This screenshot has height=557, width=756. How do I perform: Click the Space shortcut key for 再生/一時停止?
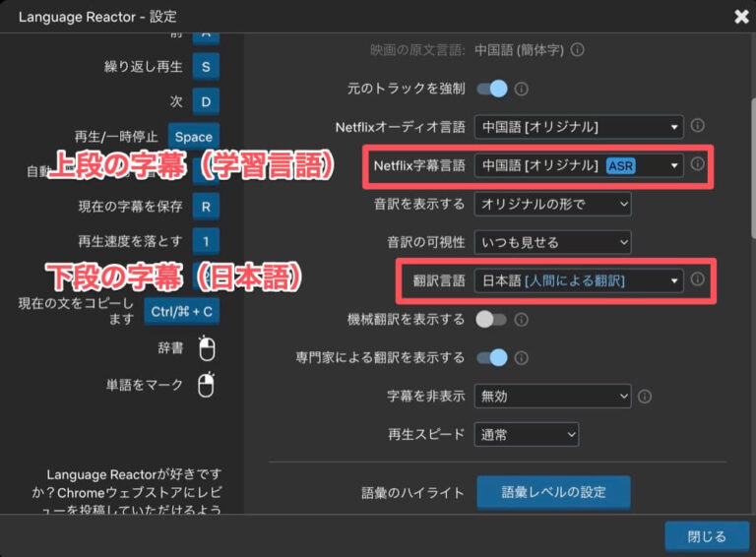(x=193, y=137)
